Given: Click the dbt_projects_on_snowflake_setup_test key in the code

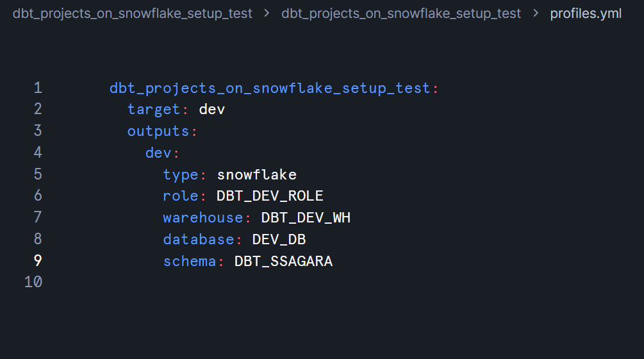Looking at the screenshot, I should 270,88.
